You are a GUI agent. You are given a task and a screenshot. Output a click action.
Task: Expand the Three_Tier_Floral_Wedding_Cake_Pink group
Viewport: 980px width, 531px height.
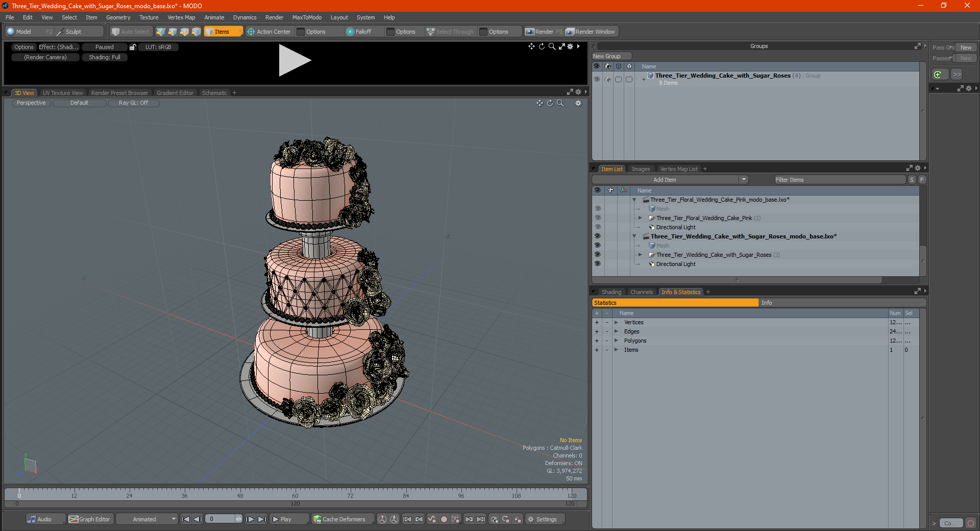[640, 218]
